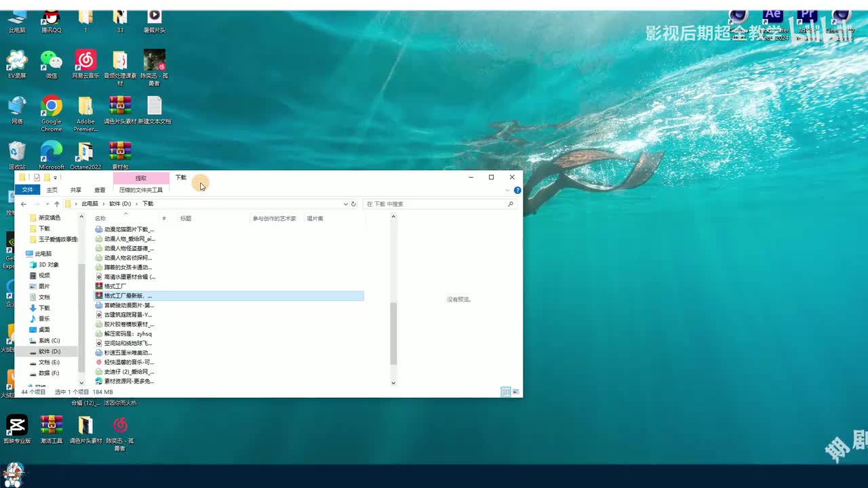Expand the 软件 (D:) breadcrumb arrow
This screenshot has height=488, width=868.
tap(136, 204)
